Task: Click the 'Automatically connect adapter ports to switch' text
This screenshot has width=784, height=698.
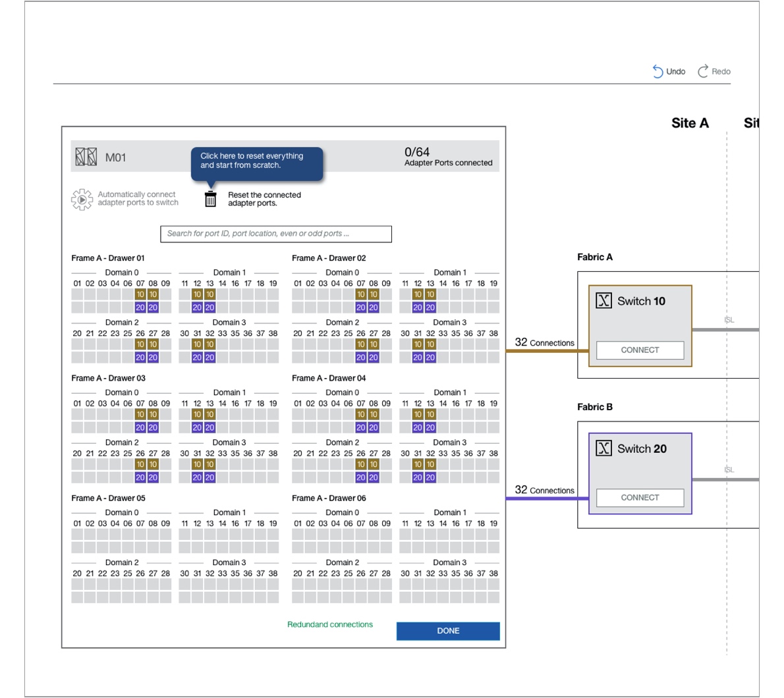Action: (x=138, y=199)
